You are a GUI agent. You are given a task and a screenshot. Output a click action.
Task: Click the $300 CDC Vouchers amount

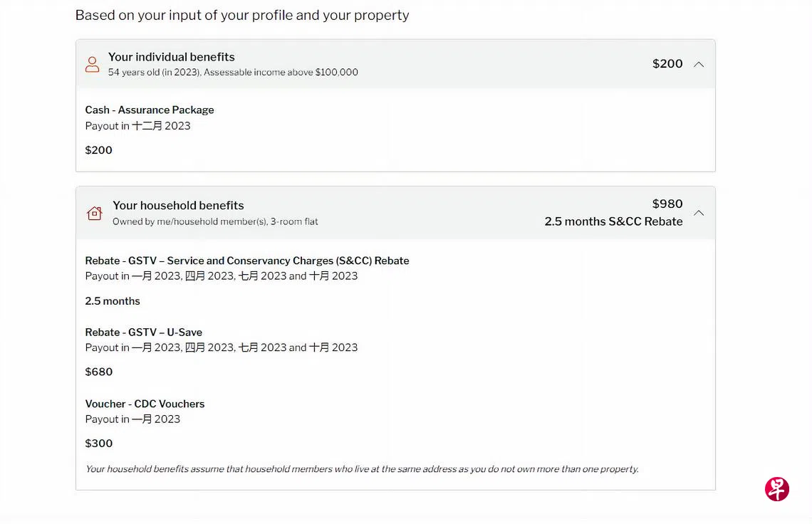coord(99,444)
